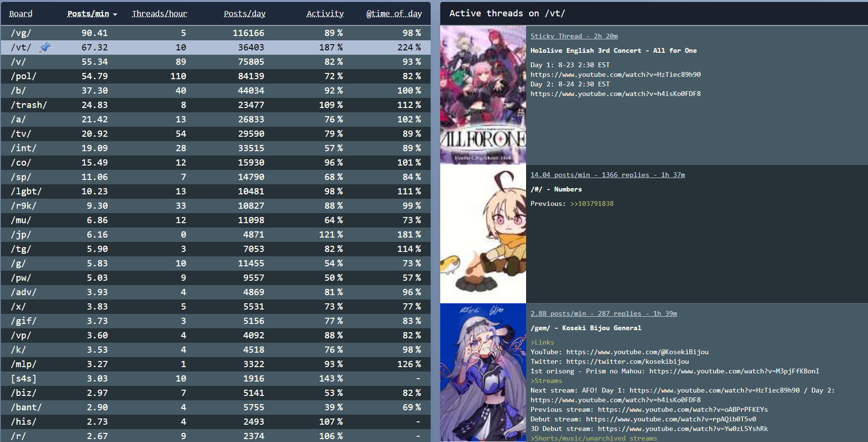The width and height of the screenshot is (868, 442).
Task: Select the /x/ board row
Action: [x=215, y=306]
